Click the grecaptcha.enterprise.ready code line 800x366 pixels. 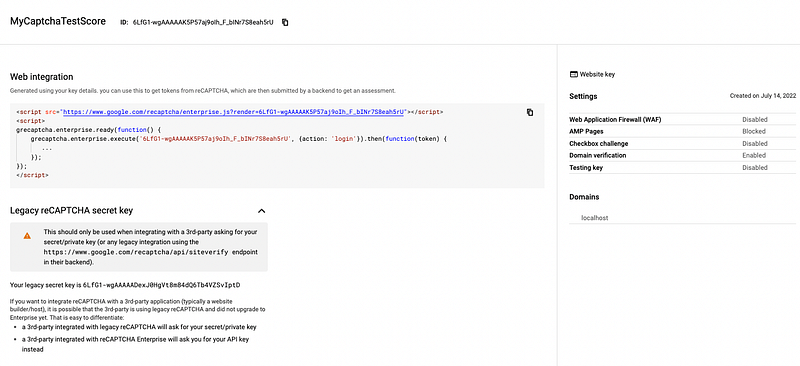88,130
